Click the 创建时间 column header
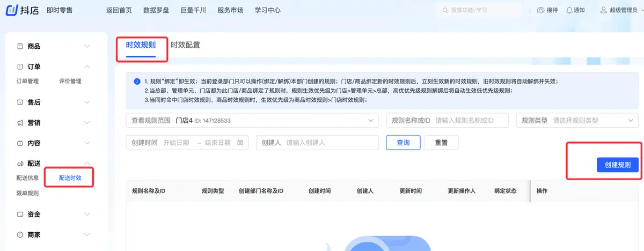The width and height of the screenshot is (644, 251). pos(319,191)
